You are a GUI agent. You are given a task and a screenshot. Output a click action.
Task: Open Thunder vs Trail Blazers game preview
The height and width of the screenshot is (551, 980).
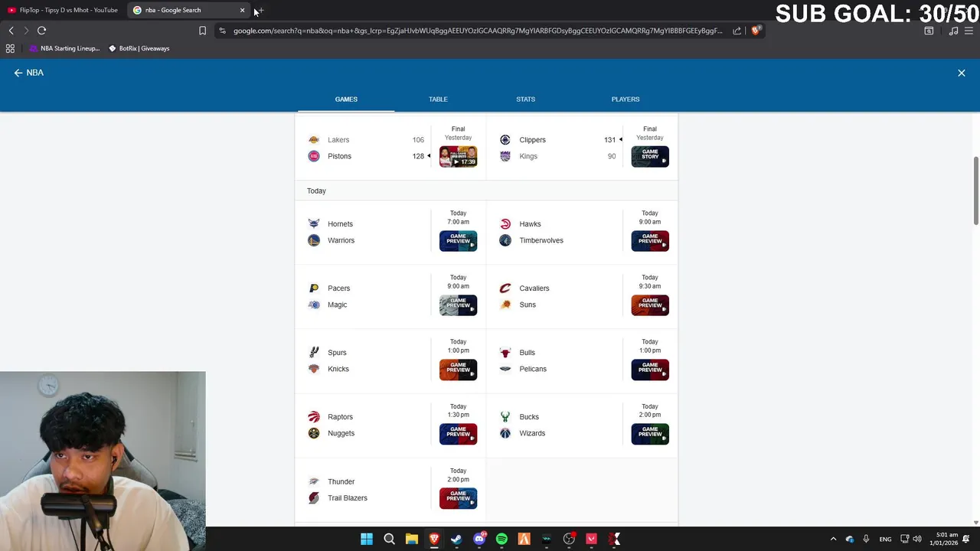pos(458,498)
